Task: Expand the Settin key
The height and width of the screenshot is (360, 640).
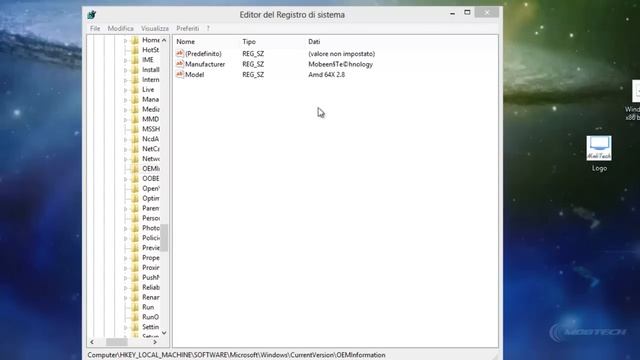Action: [x=126, y=327]
